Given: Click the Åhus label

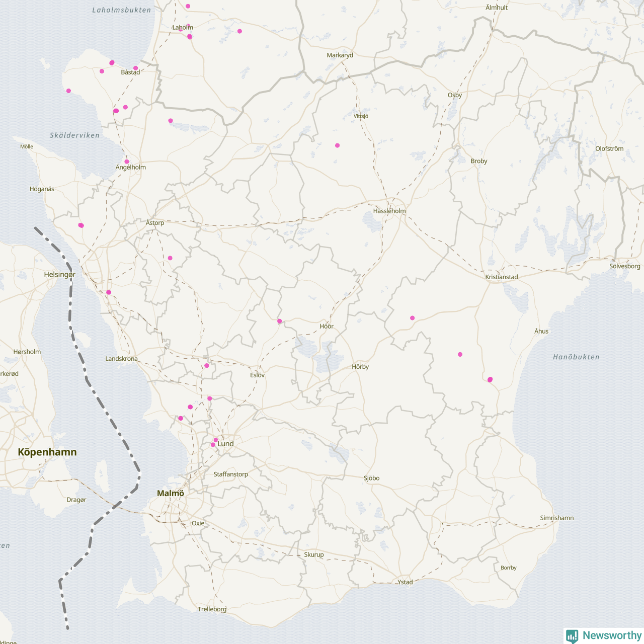Looking at the screenshot, I should 541,331.
